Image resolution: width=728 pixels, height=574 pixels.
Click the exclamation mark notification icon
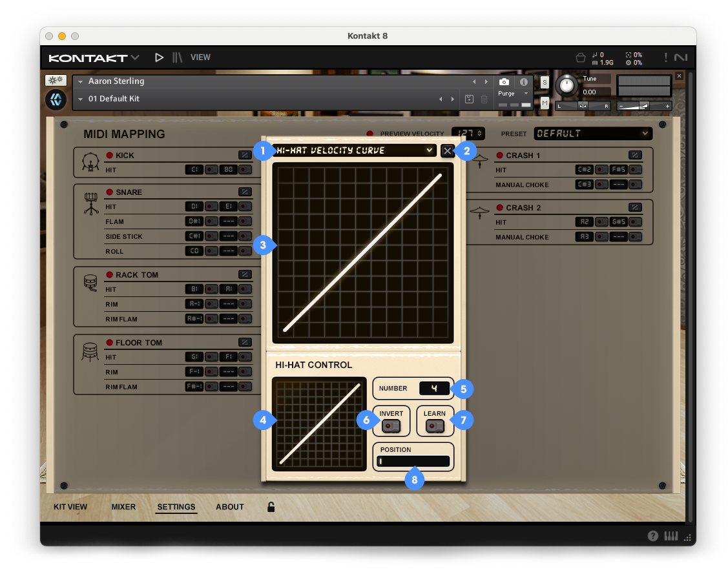(x=666, y=57)
